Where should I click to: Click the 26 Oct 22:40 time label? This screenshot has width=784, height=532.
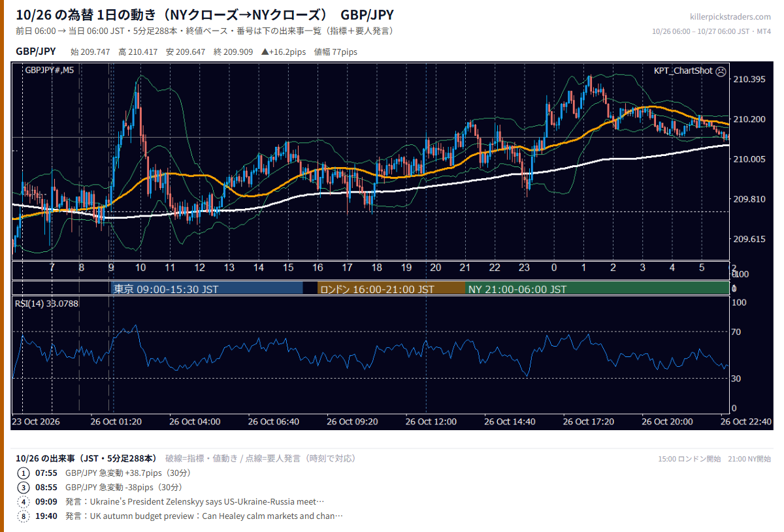745,422
